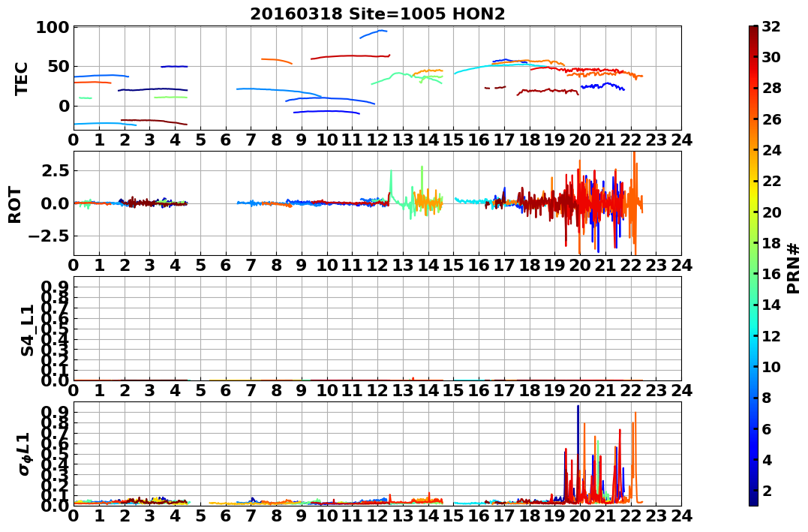Click the TEC curve peaking near 95 at hour 12
Viewport: 808px width, 532px height.
(x=374, y=34)
